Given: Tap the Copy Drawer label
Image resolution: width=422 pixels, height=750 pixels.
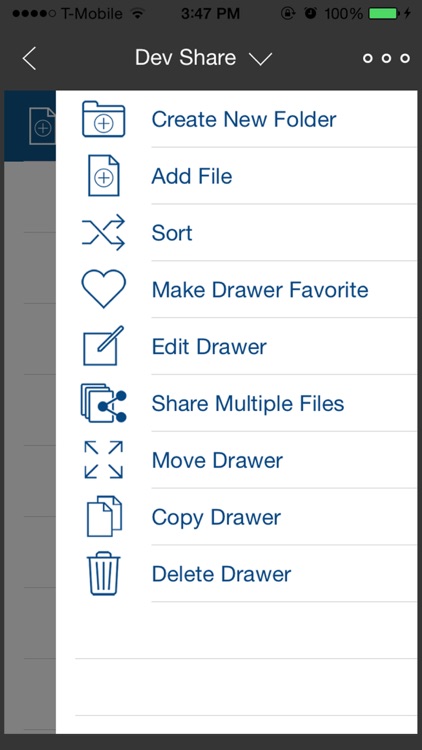Looking at the screenshot, I should 216,518.
